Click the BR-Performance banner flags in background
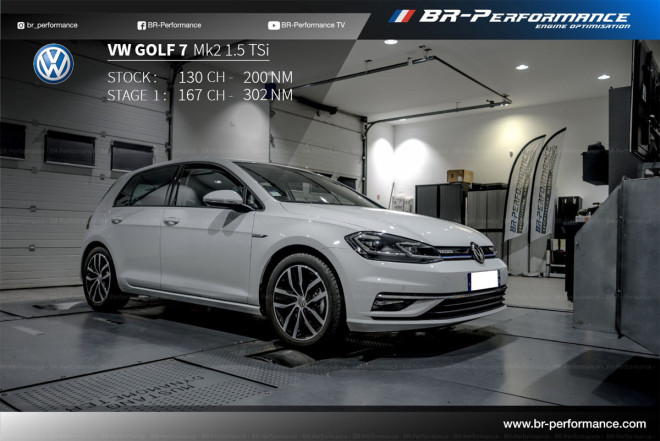This screenshot has height=441, width=660. (535, 185)
